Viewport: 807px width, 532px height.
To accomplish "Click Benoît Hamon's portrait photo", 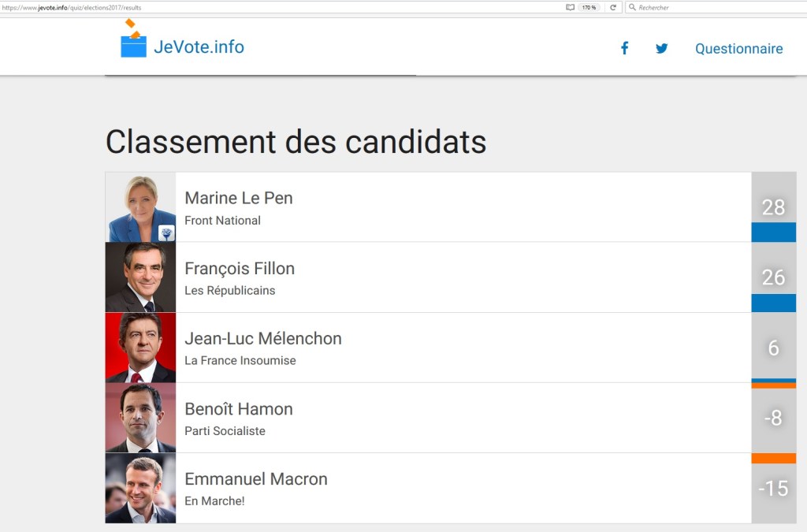I will (139, 417).
